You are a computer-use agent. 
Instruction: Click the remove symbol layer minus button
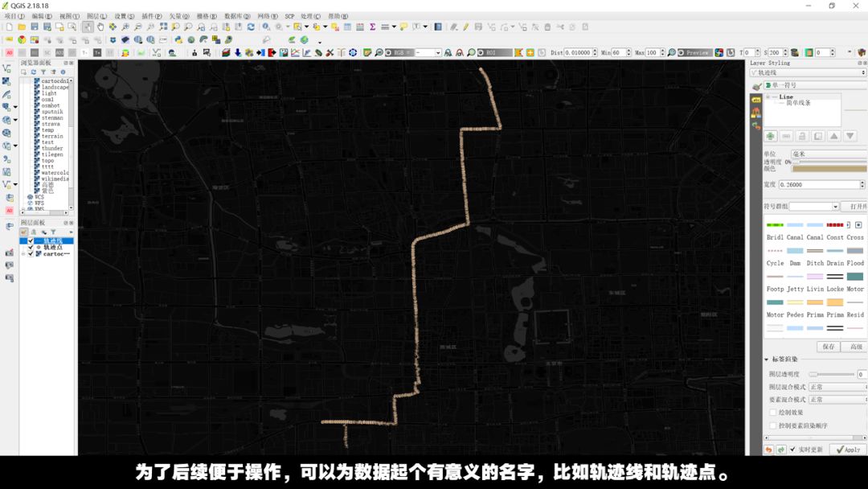pyautogui.click(x=786, y=136)
